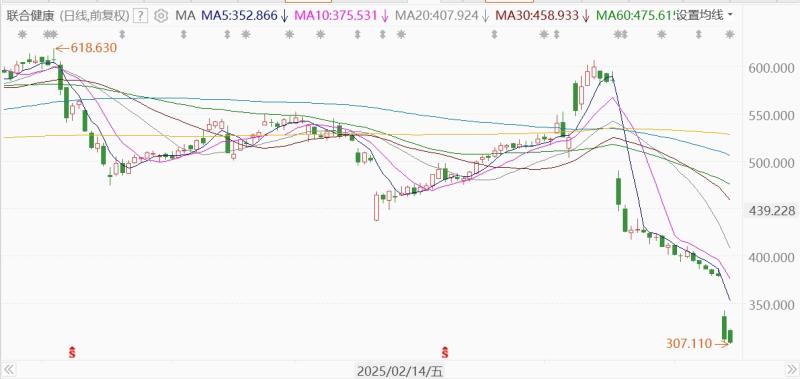
Task: Click the 联合健康 stock name
Action: (x=31, y=16)
